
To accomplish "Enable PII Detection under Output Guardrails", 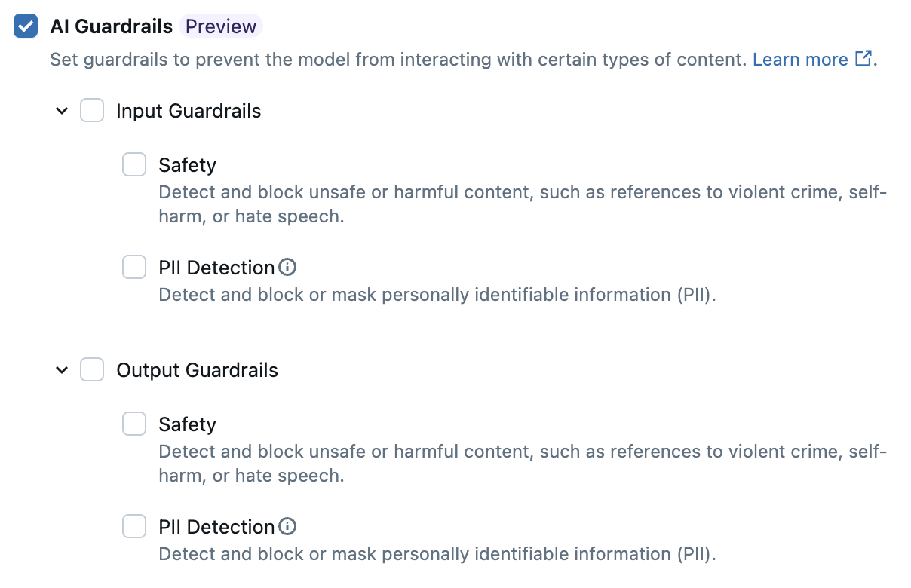I will point(133,525).
